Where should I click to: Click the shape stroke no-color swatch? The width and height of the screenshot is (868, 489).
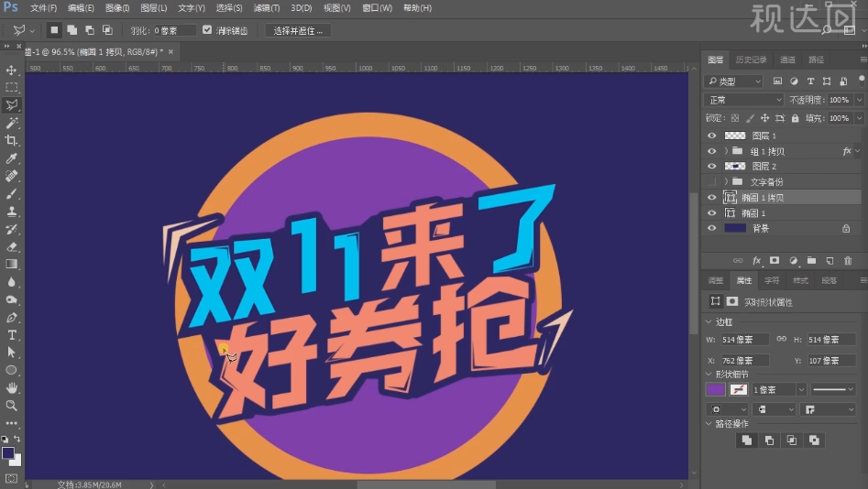(739, 389)
